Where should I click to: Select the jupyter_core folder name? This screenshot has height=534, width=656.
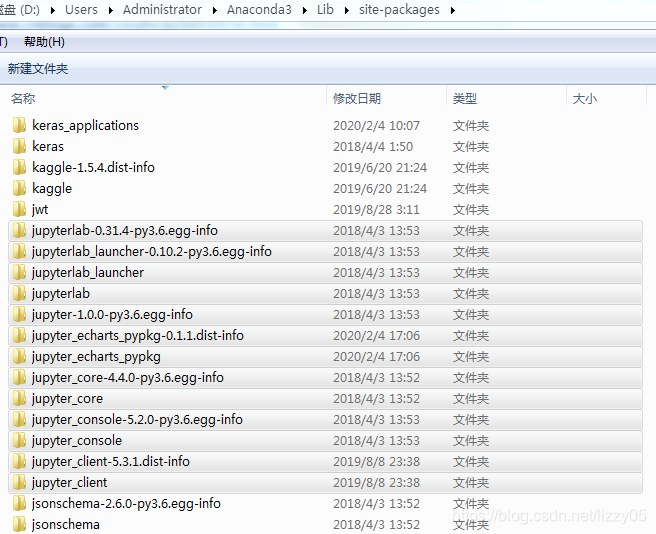point(67,398)
